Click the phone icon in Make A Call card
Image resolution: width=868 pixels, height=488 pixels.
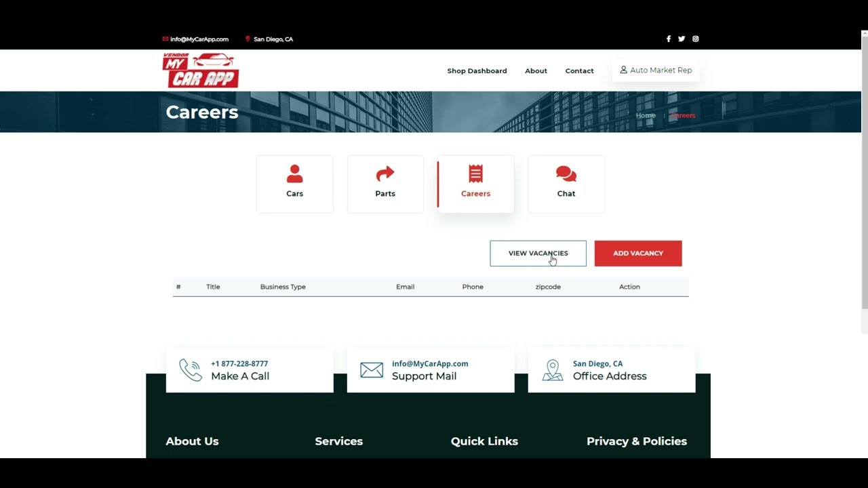tap(191, 370)
